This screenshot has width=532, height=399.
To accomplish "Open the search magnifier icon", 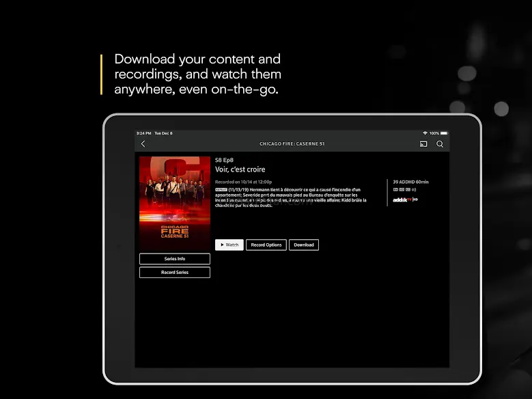I will pyautogui.click(x=440, y=144).
